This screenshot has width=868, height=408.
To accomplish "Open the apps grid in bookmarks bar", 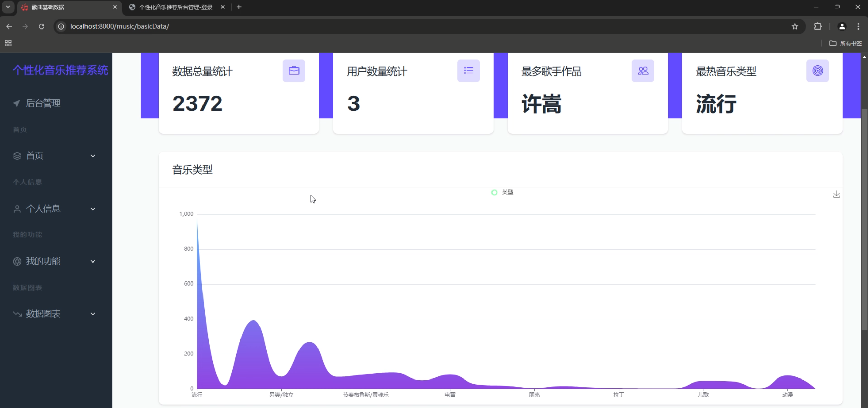I will (x=8, y=43).
